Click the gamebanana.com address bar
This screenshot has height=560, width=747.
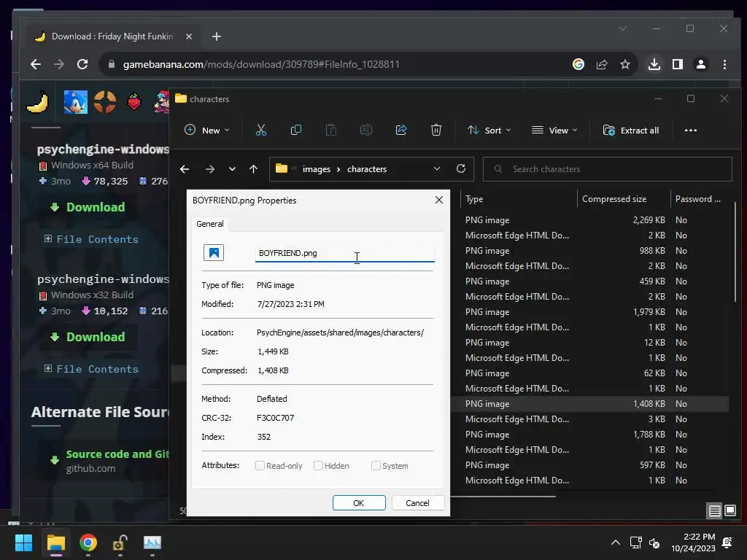coord(333,64)
